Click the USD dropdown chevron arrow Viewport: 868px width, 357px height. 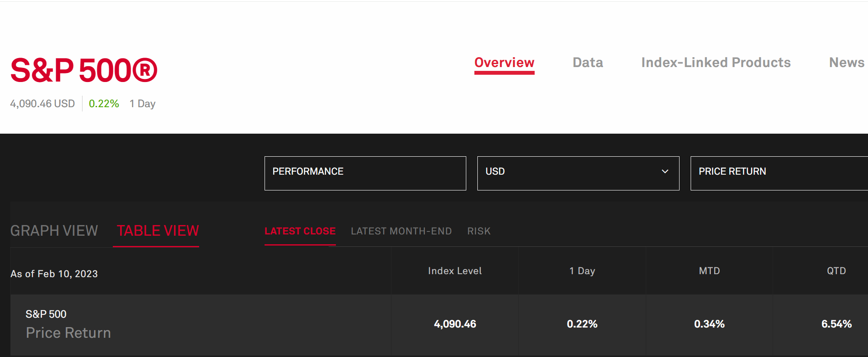[665, 172]
